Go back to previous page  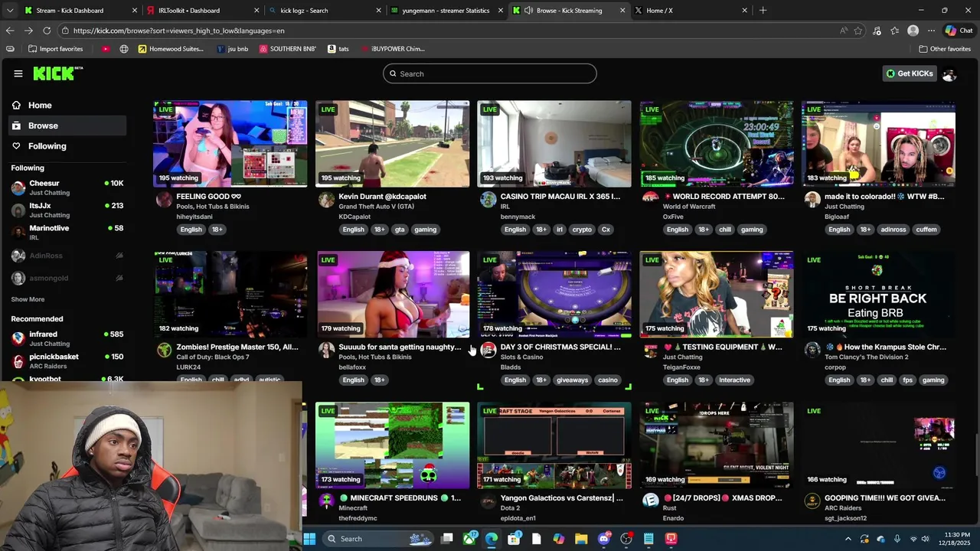click(10, 31)
